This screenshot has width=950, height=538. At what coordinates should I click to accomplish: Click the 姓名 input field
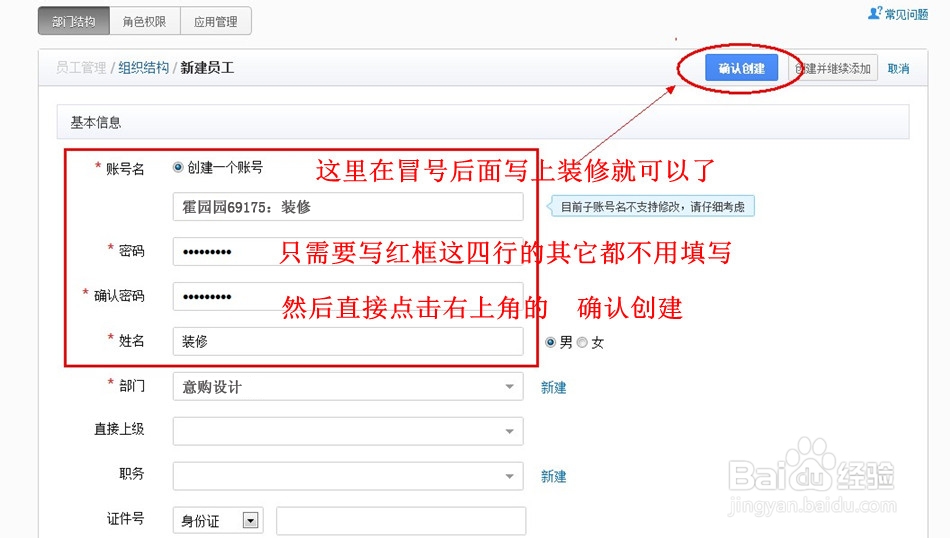pyautogui.click(x=348, y=341)
